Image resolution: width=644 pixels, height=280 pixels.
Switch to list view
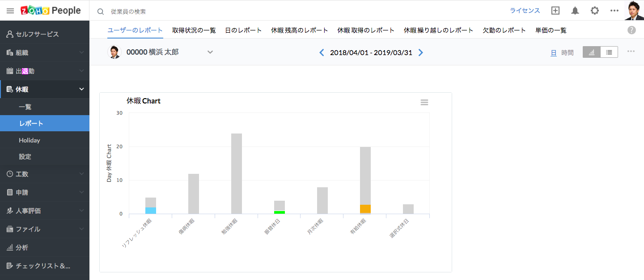point(609,52)
